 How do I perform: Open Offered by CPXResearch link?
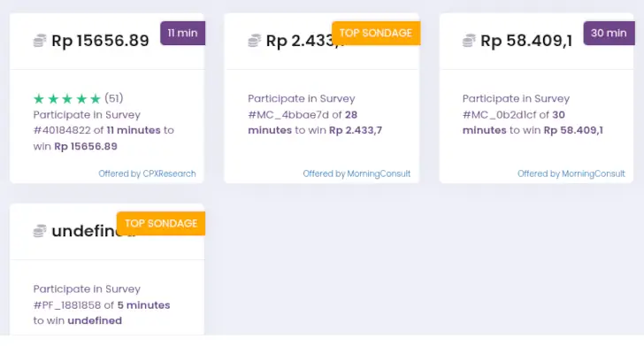click(147, 173)
